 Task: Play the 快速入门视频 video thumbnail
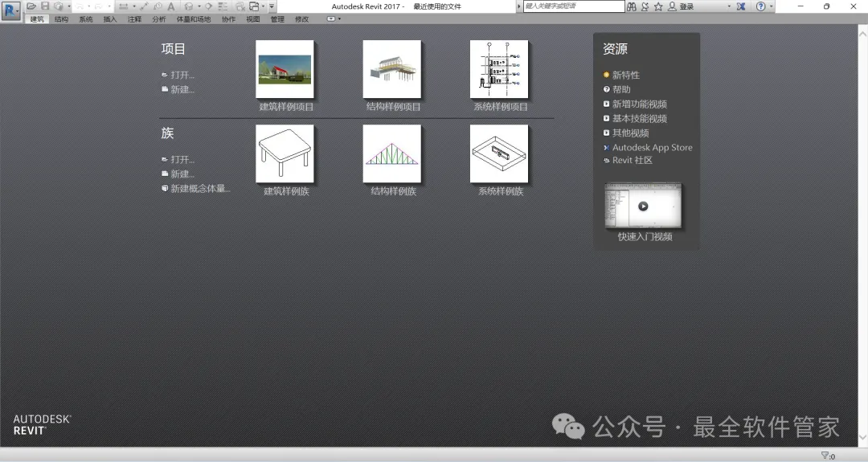(x=643, y=206)
